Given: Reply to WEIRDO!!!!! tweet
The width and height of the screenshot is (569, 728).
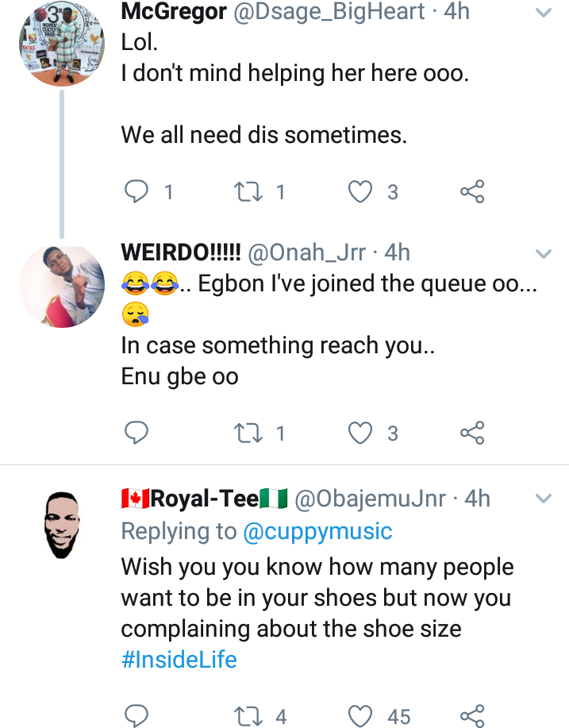Looking at the screenshot, I should coord(138,433).
